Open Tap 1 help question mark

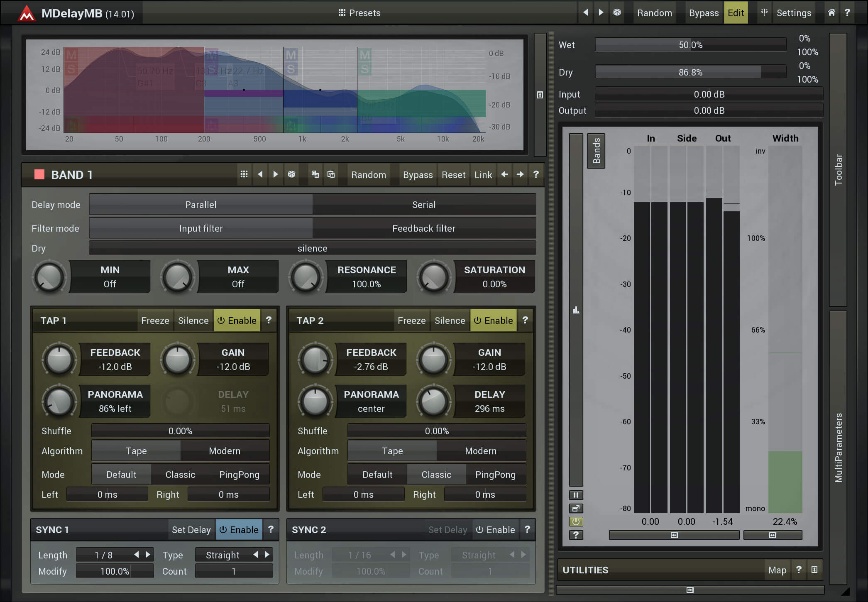click(x=269, y=320)
